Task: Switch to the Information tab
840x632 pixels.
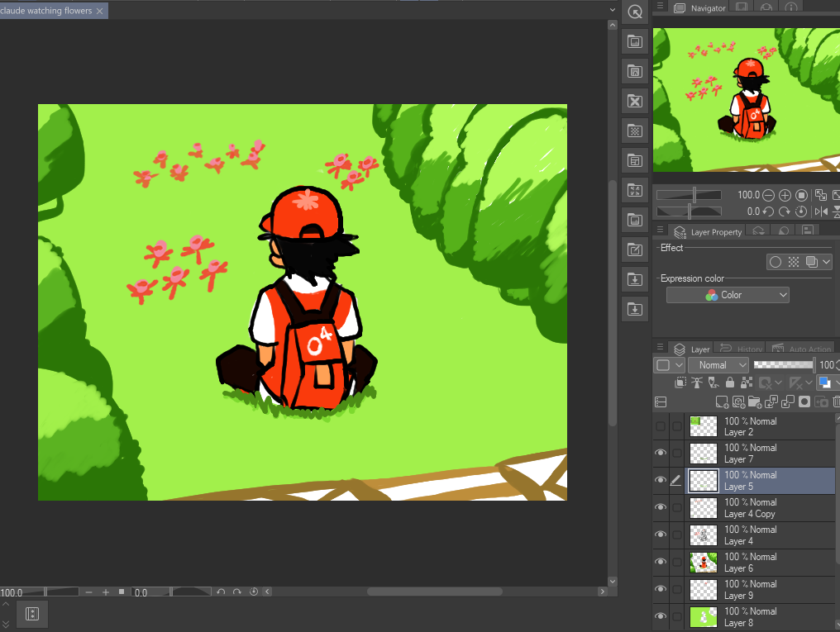Action: 790,7
